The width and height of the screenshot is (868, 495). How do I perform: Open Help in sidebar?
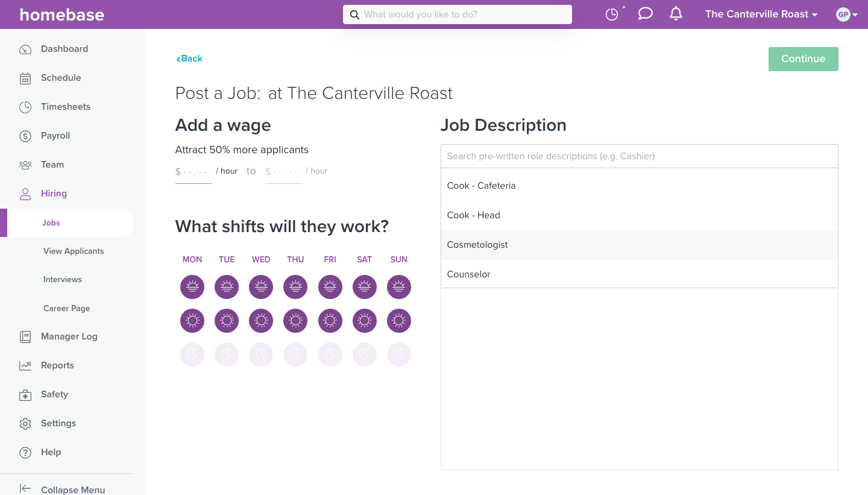pyautogui.click(x=51, y=452)
